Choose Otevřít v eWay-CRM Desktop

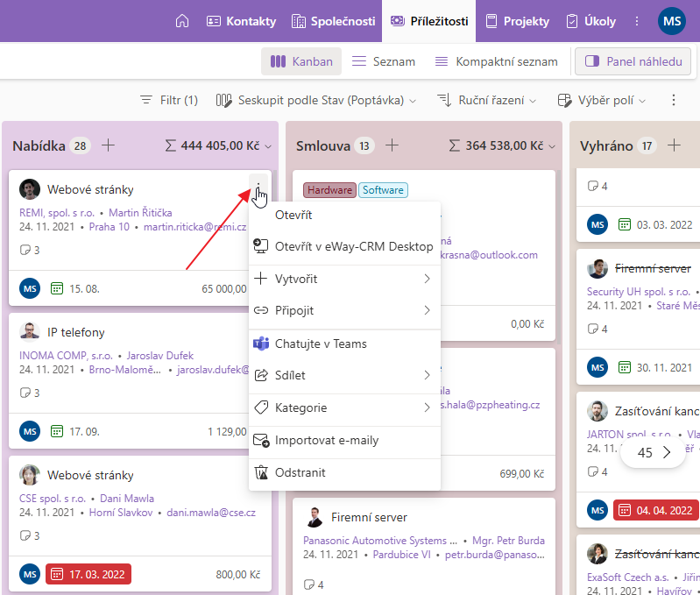click(x=344, y=246)
